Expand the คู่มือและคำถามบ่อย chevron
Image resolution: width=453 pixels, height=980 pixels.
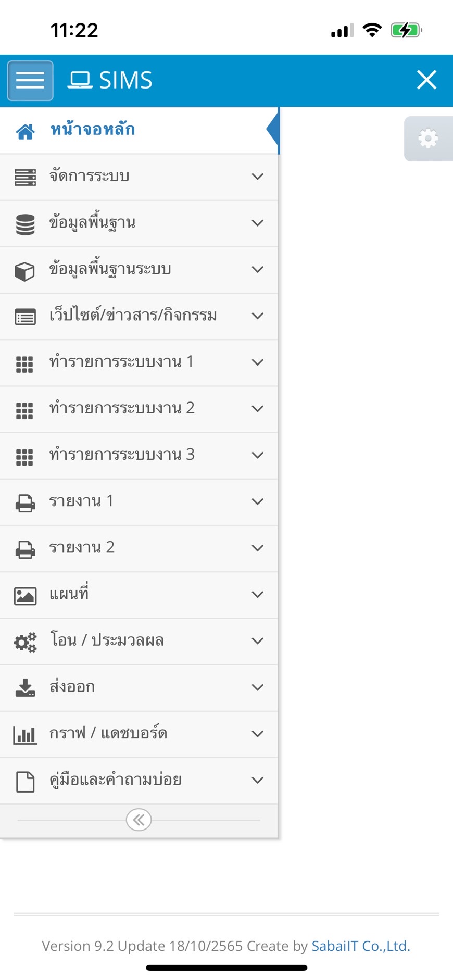pos(257,780)
